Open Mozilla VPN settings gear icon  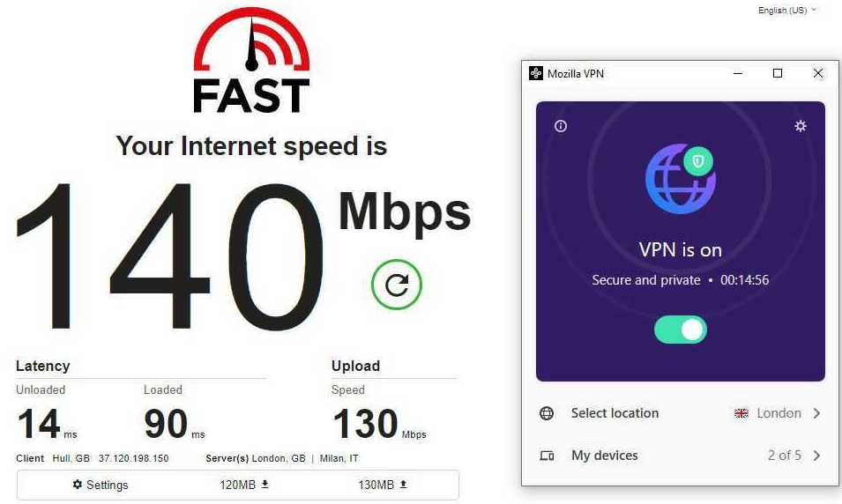click(x=800, y=126)
